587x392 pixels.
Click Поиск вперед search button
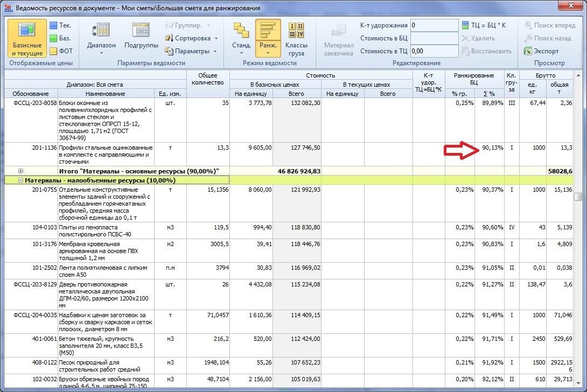pos(549,25)
